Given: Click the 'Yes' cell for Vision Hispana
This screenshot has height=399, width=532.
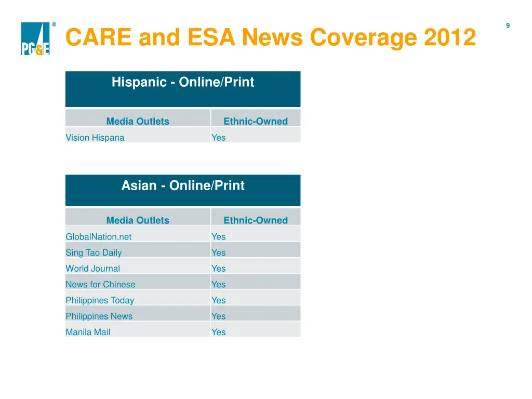Looking at the screenshot, I should coord(256,135).
